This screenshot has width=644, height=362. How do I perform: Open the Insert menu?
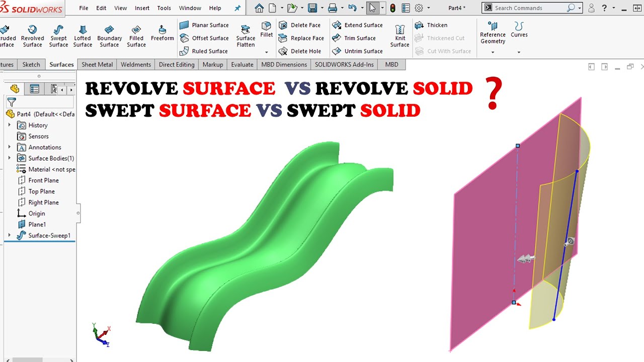(x=142, y=8)
